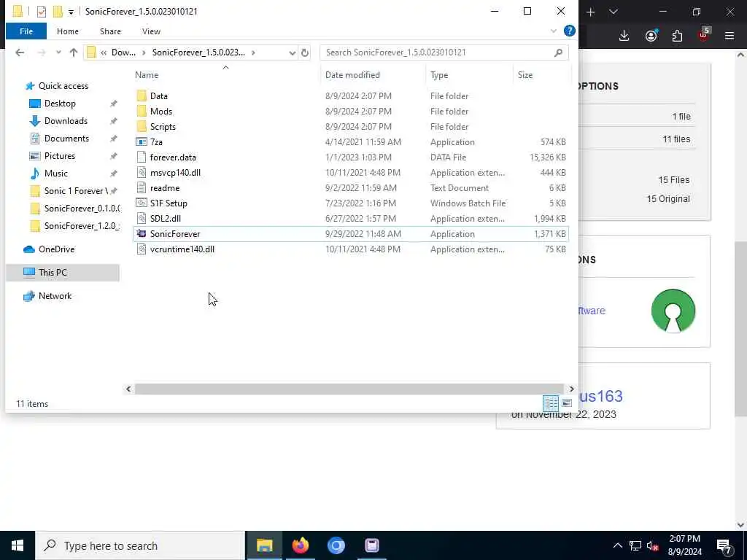Image resolution: width=747 pixels, height=560 pixels.
Task: Show hidden system tray icons
Action: tap(617, 545)
